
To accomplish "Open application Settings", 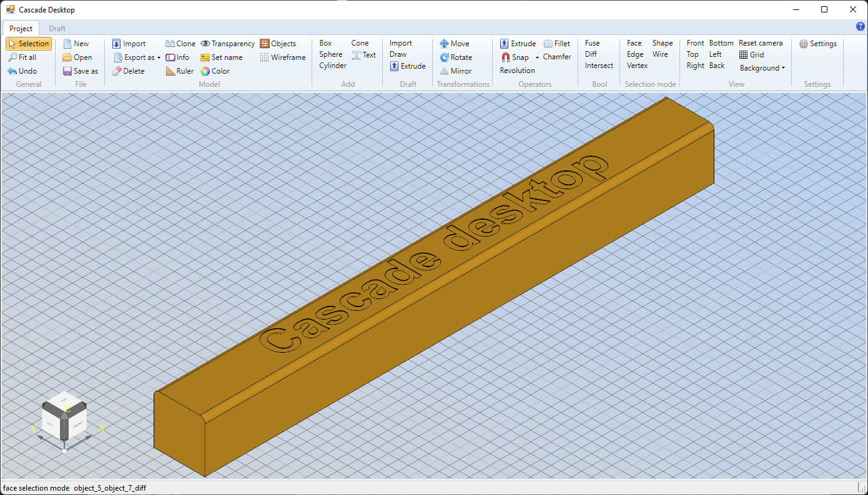I will point(818,44).
